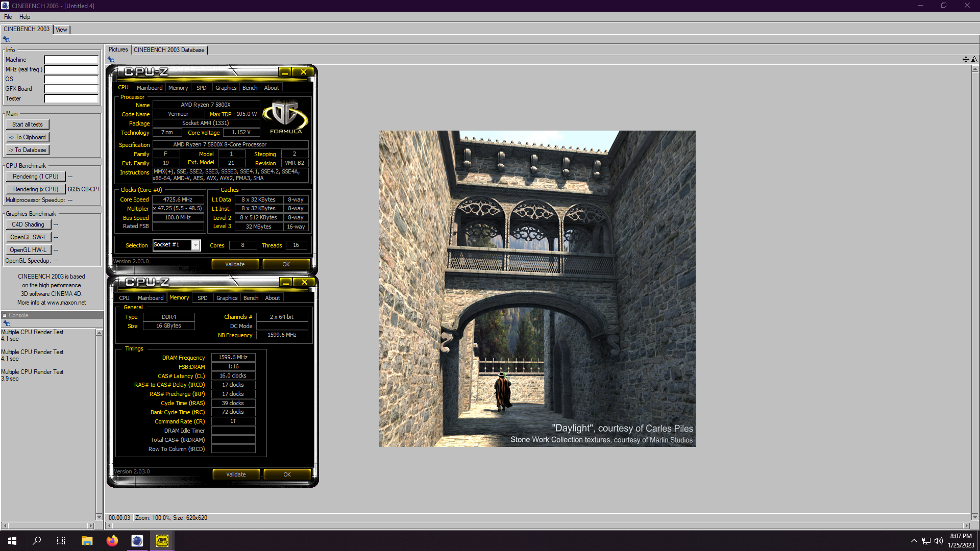This screenshot has width=980, height=551.
Task: Click the pushpin icon in the Console panel
Action: [x=7, y=323]
